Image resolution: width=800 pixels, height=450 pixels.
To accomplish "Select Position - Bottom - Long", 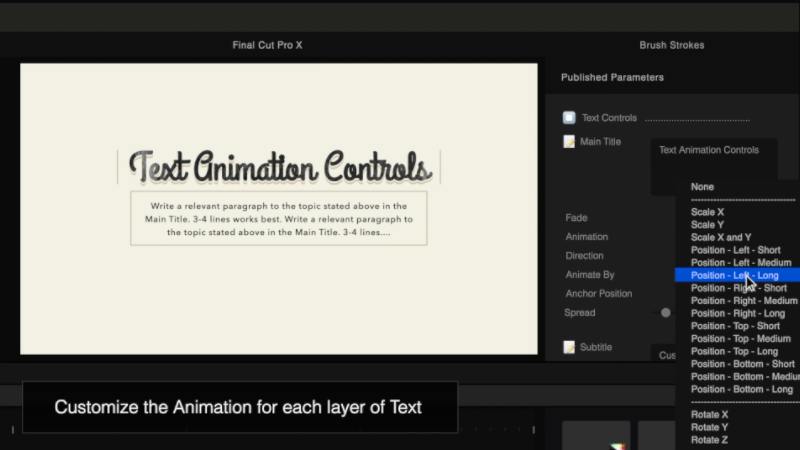I will point(742,389).
